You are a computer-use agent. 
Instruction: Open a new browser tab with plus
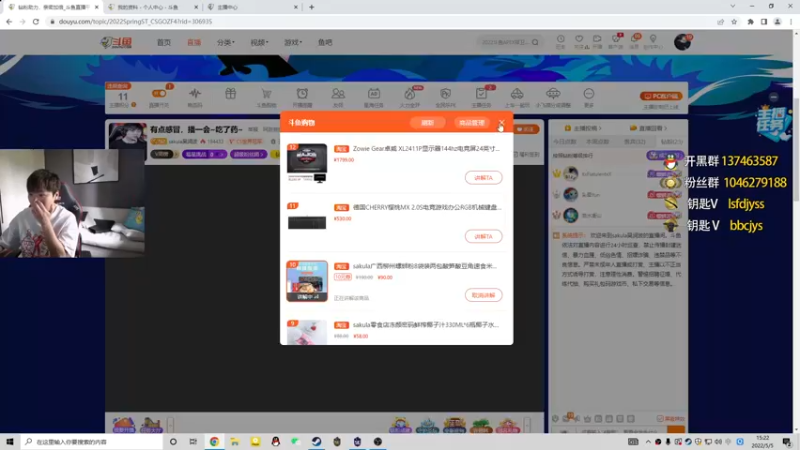click(311, 7)
